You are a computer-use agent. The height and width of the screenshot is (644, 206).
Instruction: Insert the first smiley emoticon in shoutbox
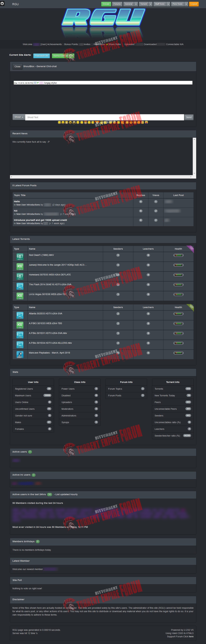pyautogui.click(x=59, y=122)
